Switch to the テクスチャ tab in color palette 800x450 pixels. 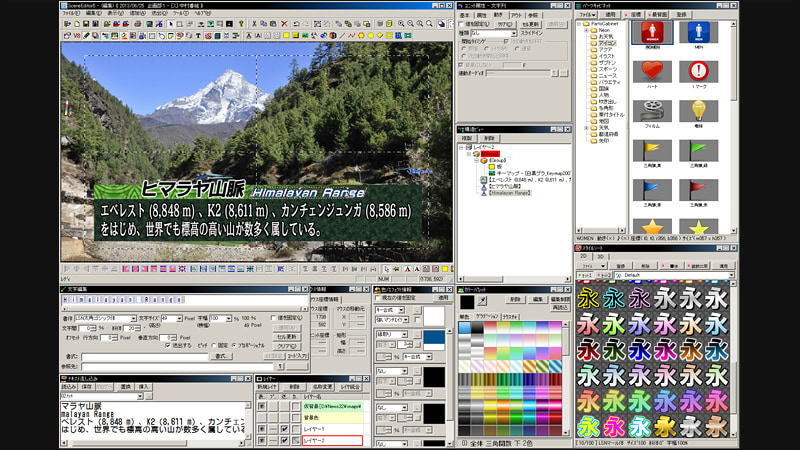tap(510, 316)
